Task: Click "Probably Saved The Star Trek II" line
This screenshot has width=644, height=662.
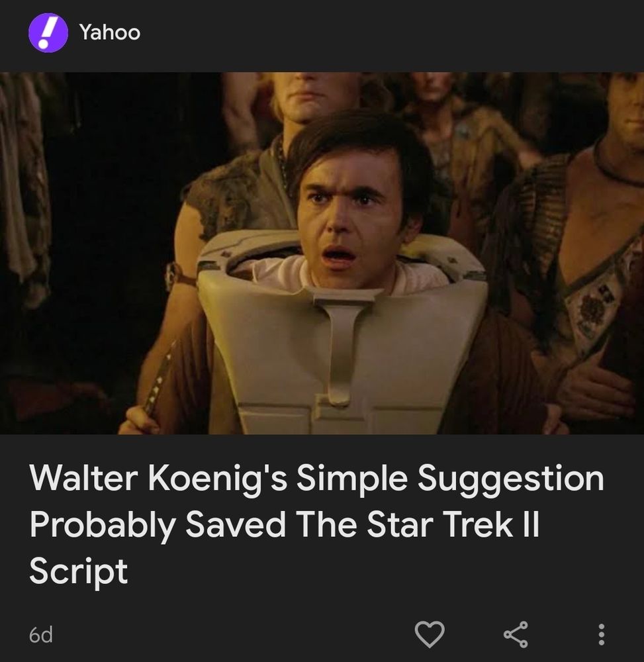Action: (x=285, y=524)
